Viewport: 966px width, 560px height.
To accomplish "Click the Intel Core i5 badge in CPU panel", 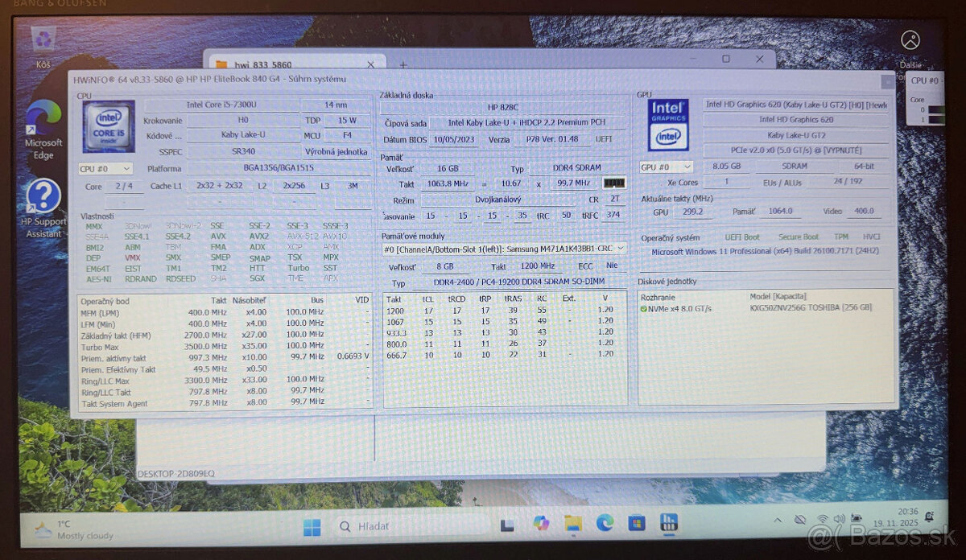I will 107,123.
